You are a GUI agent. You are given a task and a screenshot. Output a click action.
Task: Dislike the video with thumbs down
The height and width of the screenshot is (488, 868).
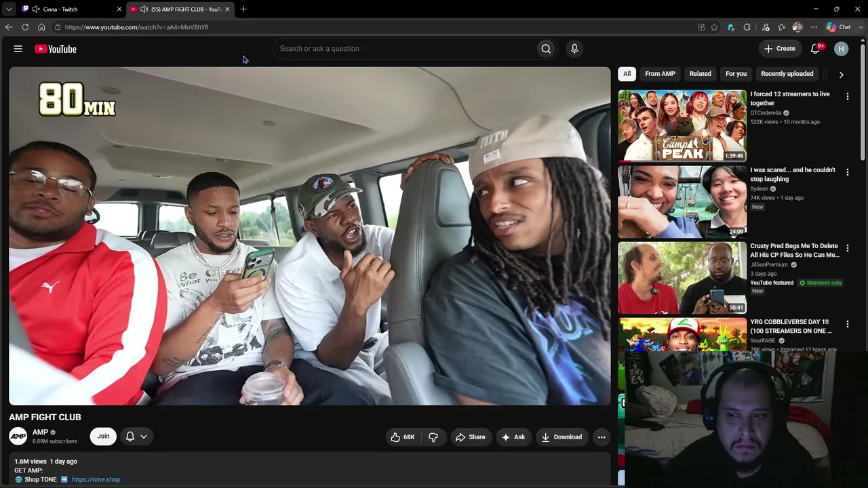click(433, 437)
